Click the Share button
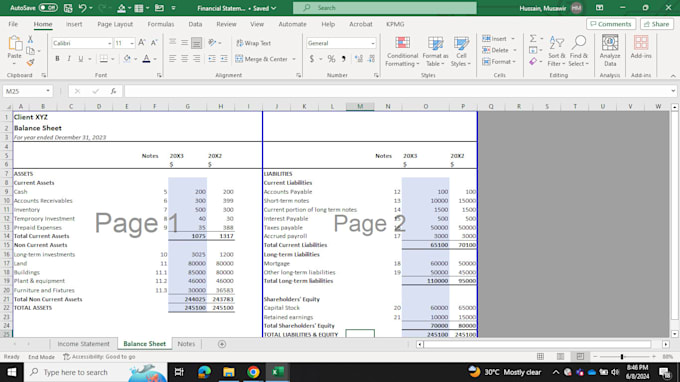Screen dimensions: 680x382 pos(657,24)
